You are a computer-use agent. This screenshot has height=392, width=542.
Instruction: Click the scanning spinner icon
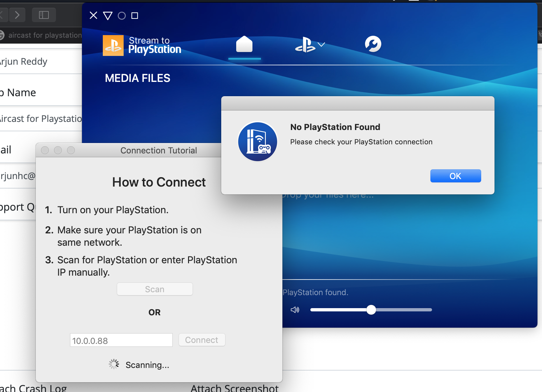pos(114,364)
